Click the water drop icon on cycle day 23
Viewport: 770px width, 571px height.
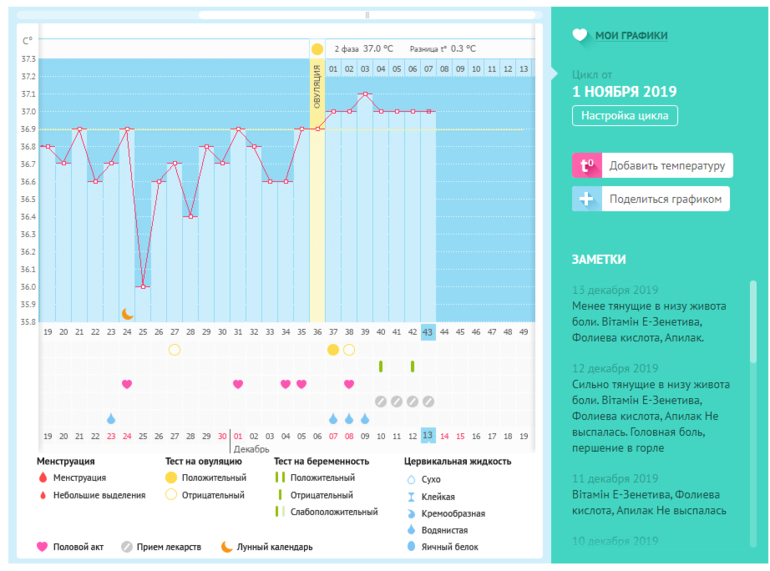coord(111,418)
